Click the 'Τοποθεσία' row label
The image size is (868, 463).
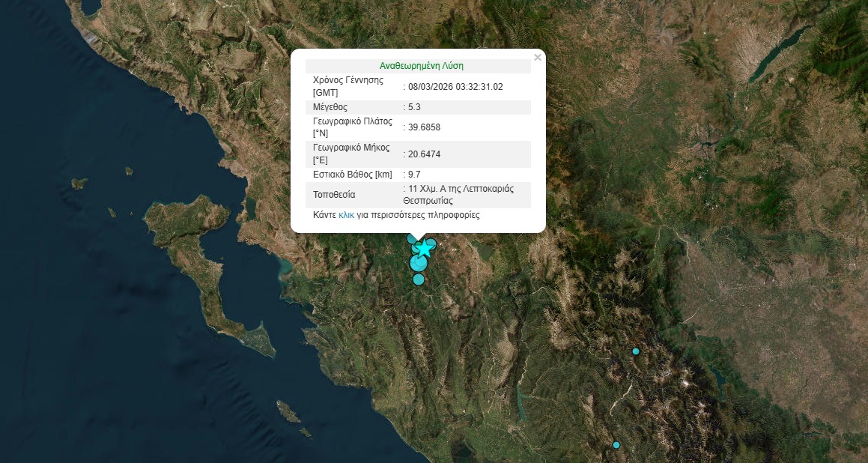point(334,195)
